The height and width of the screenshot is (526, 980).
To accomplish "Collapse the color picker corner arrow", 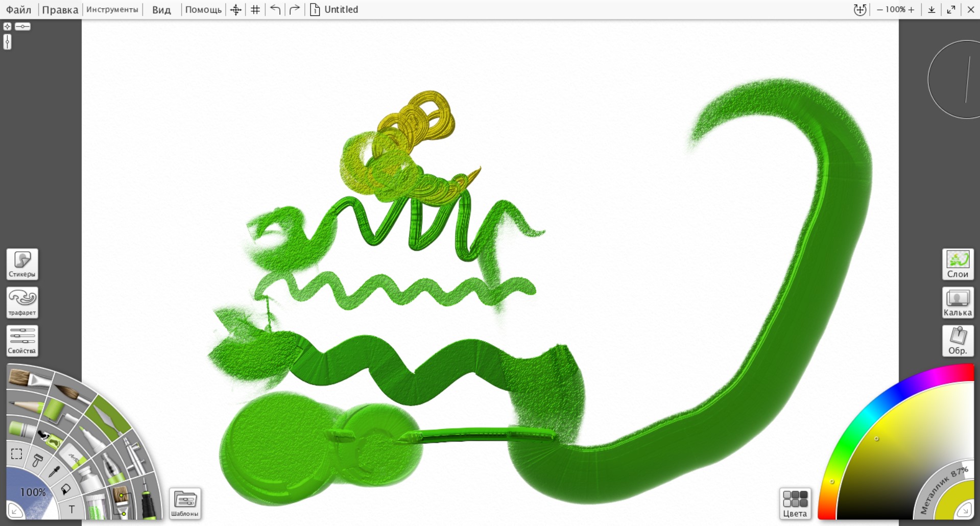I will click(x=965, y=510).
